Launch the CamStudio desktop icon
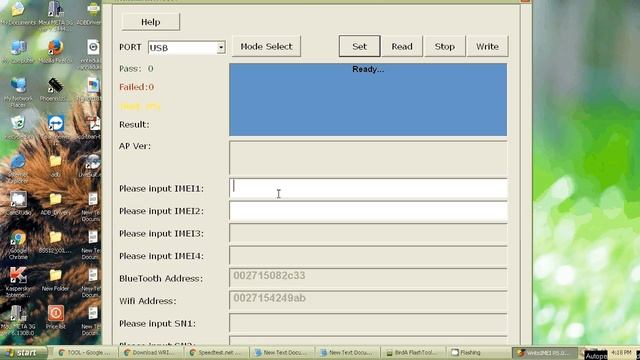This screenshot has width=640, height=360. (x=18, y=203)
